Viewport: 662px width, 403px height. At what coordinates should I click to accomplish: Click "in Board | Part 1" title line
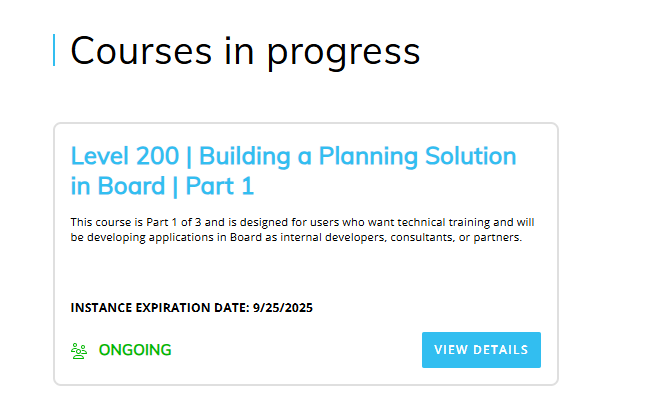[x=162, y=186]
